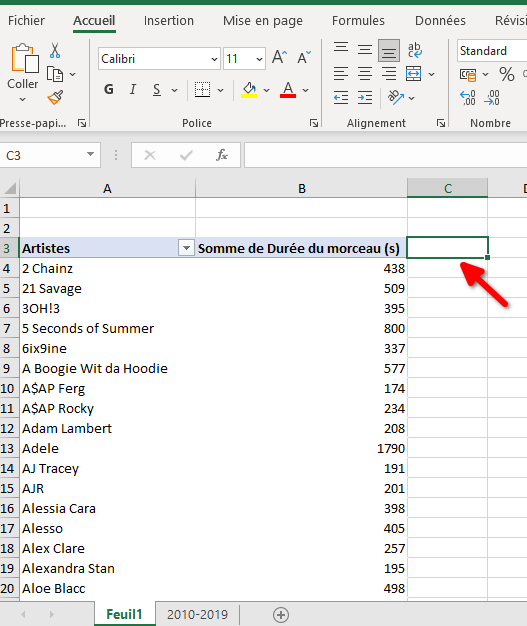Apply yellow fill color bucket

(249, 90)
